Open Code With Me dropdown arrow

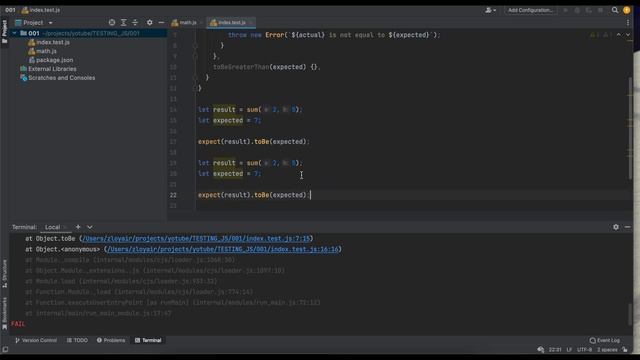[495, 11]
